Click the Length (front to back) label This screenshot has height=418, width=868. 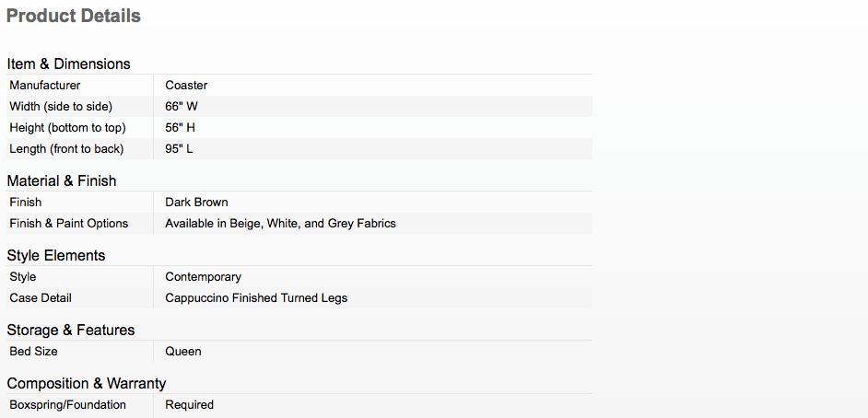[x=66, y=149]
